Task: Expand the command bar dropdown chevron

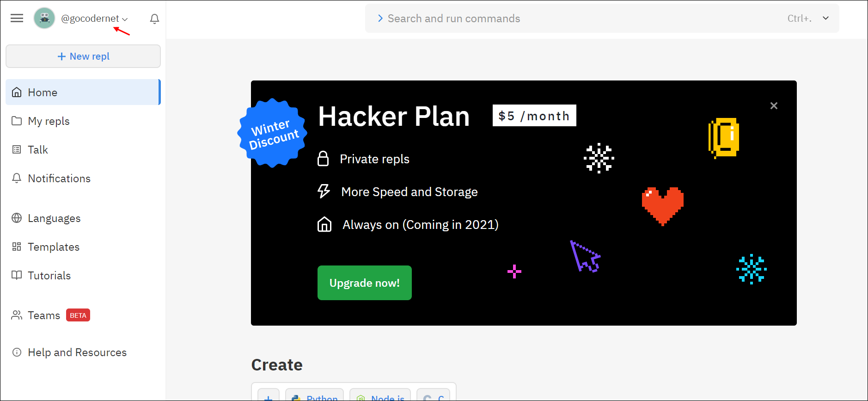Action: tap(825, 18)
